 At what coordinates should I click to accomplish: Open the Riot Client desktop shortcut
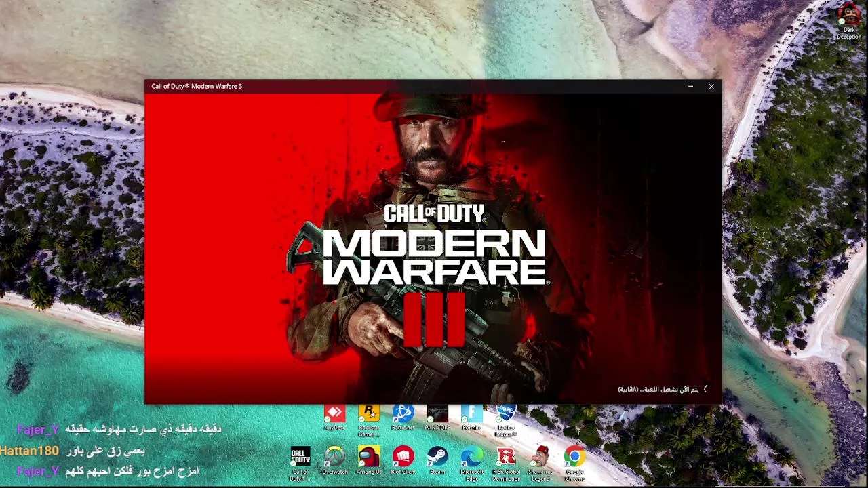403,460
